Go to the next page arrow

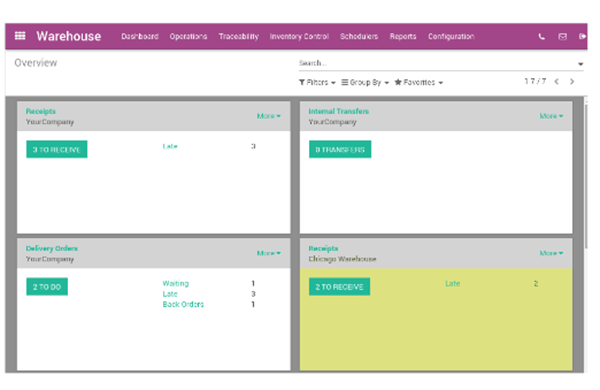point(572,82)
